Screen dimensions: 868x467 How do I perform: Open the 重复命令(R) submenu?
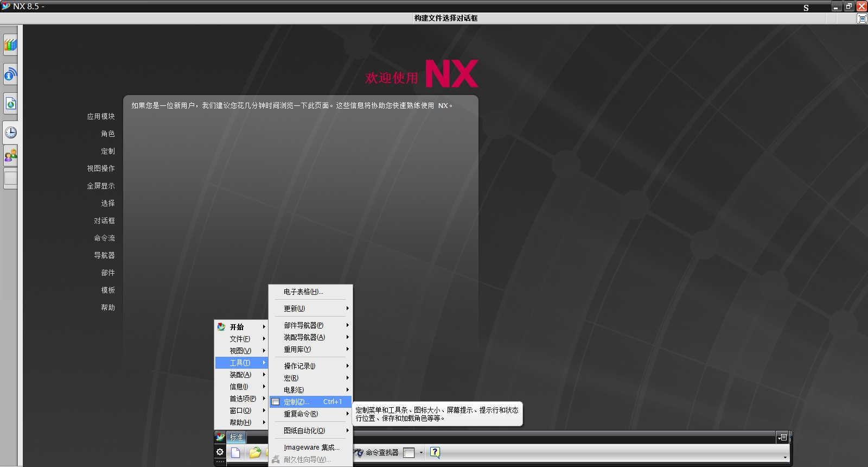click(310, 414)
